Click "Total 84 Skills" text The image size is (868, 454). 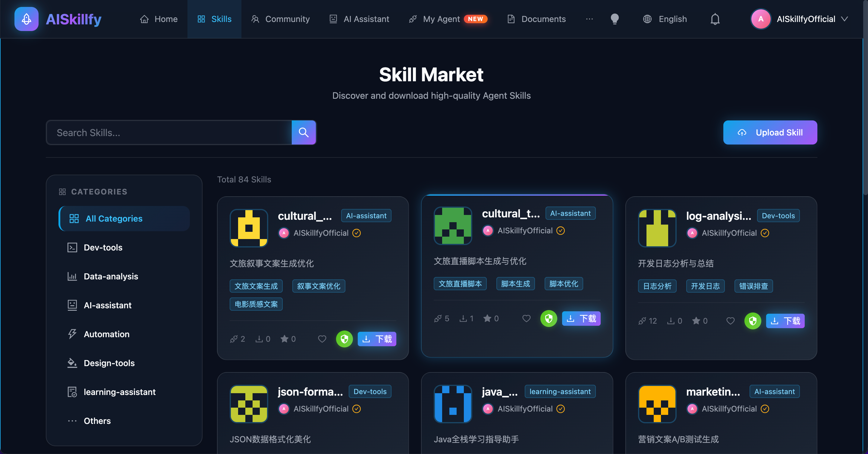244,179
